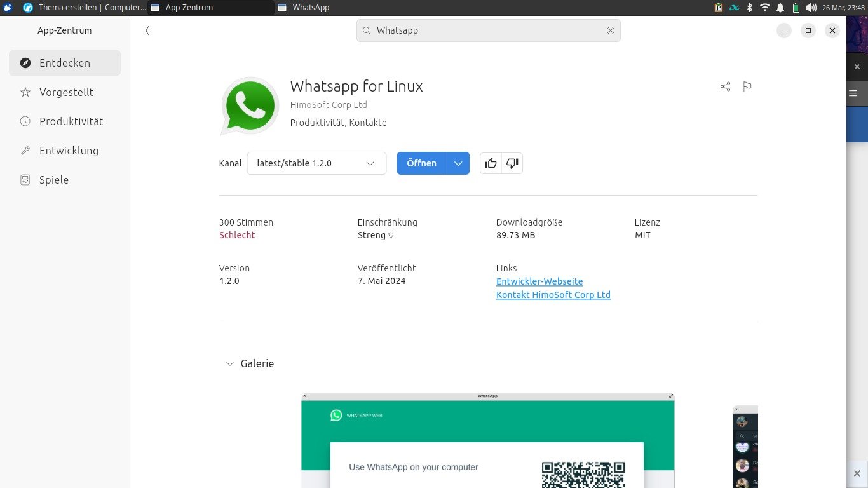The height and width of the screenshot is (488, 868).
Task: Open the Kanal latest/stable 1.2.0 dropdown
Action: [316, 163]
